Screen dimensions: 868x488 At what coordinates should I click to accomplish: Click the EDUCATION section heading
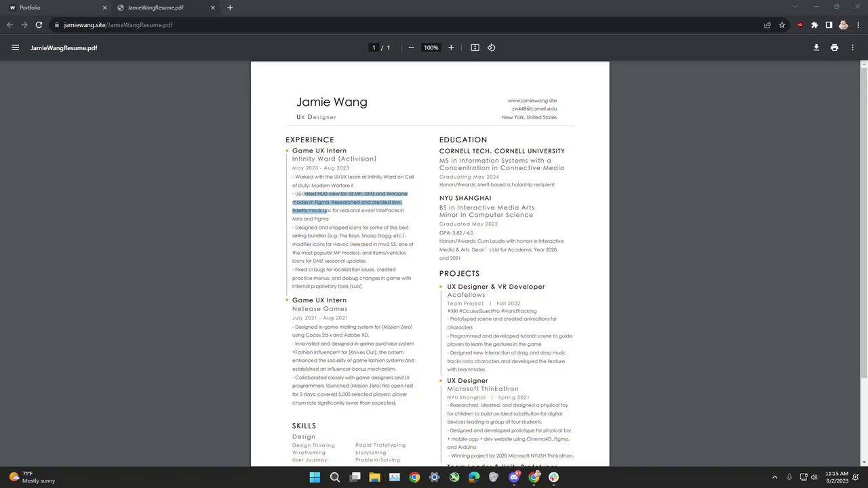pyautogui.click(x=463, y=140)
